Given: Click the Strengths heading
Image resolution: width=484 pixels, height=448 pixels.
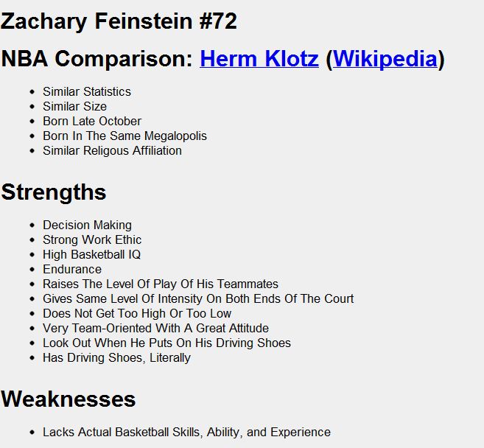Looking at the screenshot, I should 53,192.
